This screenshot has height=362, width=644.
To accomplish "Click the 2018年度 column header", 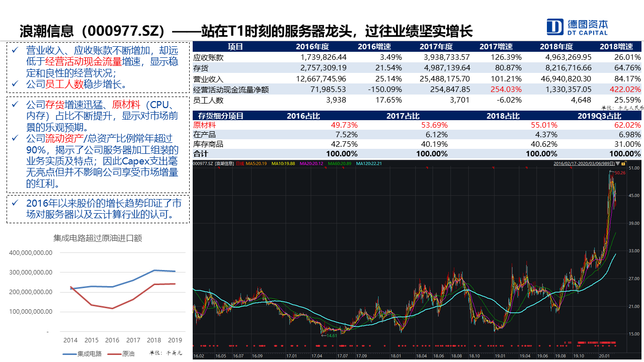I will (x=556, y=47).
